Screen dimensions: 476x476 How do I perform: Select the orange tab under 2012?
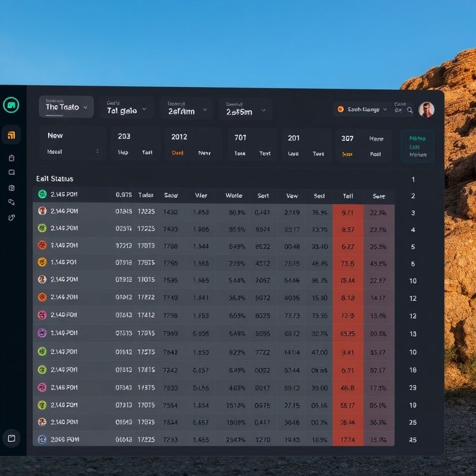pyautogui.click(x=177, y=153)
